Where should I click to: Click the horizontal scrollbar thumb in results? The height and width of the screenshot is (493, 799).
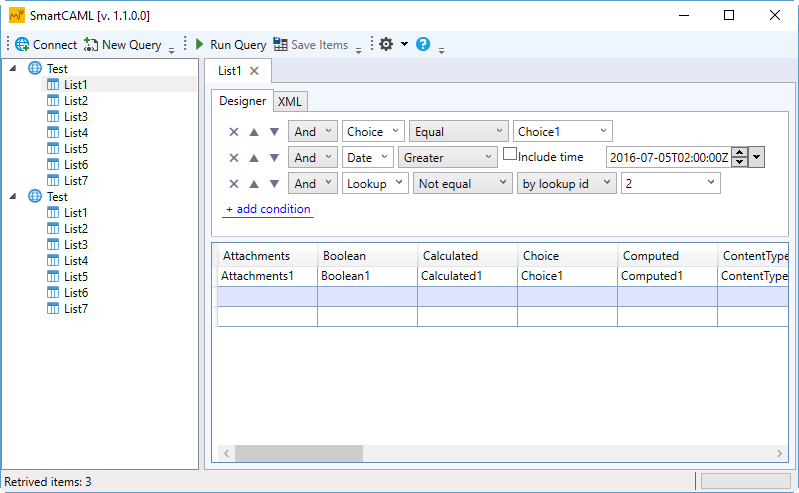[299, 453]
